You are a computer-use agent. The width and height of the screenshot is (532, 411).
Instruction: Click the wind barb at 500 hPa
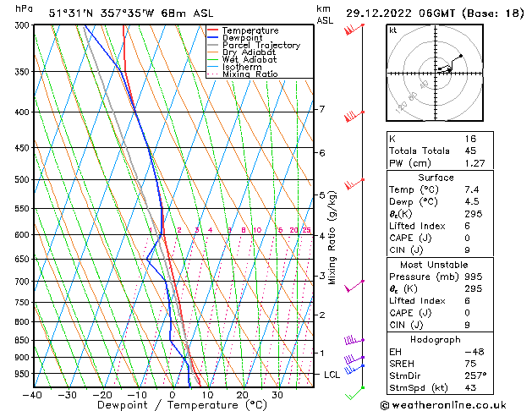[354, 184]
